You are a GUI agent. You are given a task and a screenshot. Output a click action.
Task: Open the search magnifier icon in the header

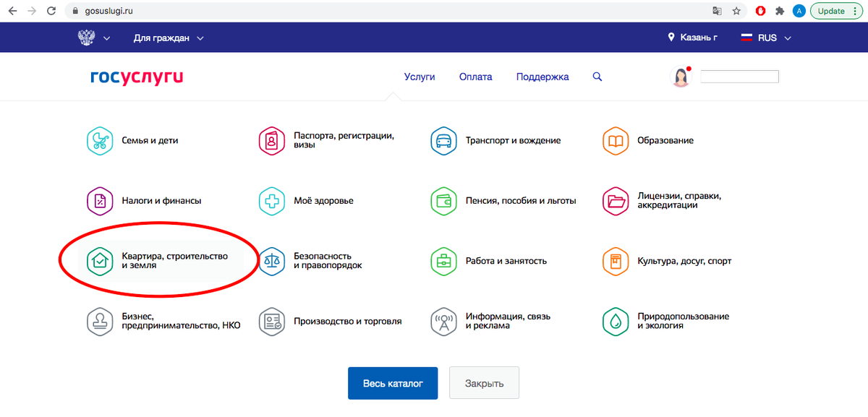pyautogui.click(x=597, y=77)
